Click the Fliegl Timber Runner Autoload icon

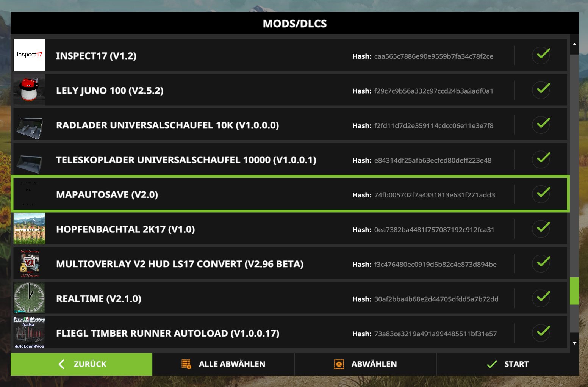pyautogui.click(x=29, y=333)
